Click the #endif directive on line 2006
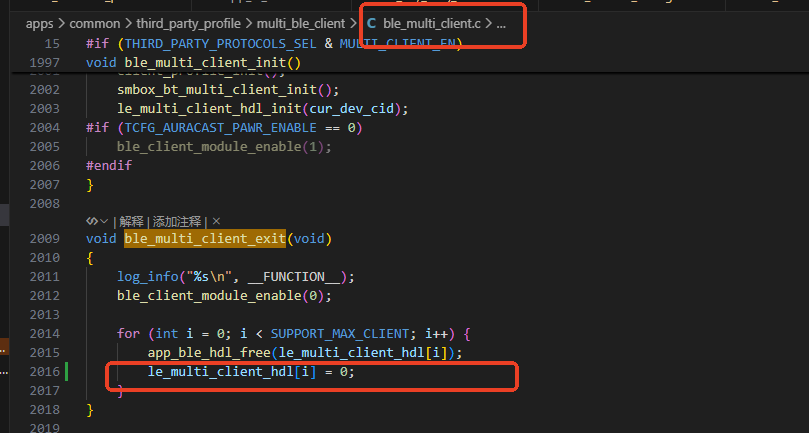This screenshot has width=809, height=433. (x=109, y=166)
